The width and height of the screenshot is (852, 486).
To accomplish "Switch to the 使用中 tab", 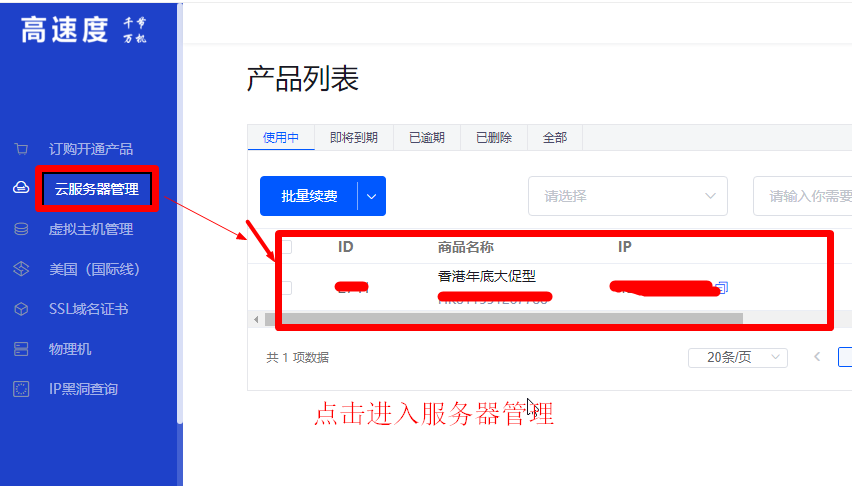I will (281, 138).
